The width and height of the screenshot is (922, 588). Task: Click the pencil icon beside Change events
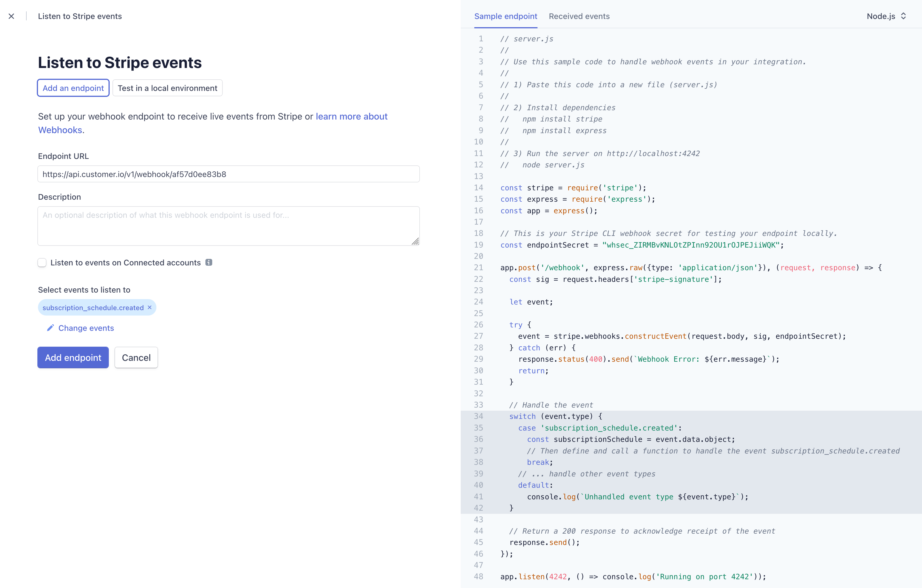(x=50, y=328)
